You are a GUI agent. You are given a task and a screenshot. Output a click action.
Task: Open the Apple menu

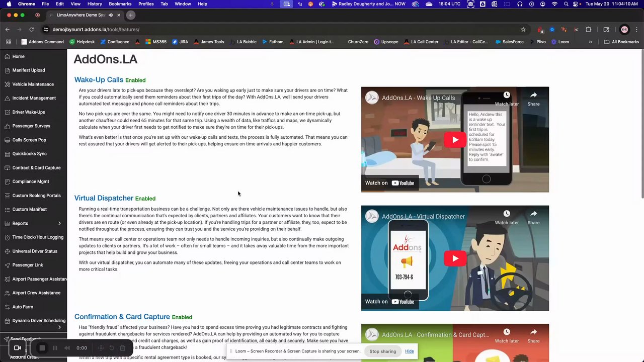(8, 4)
